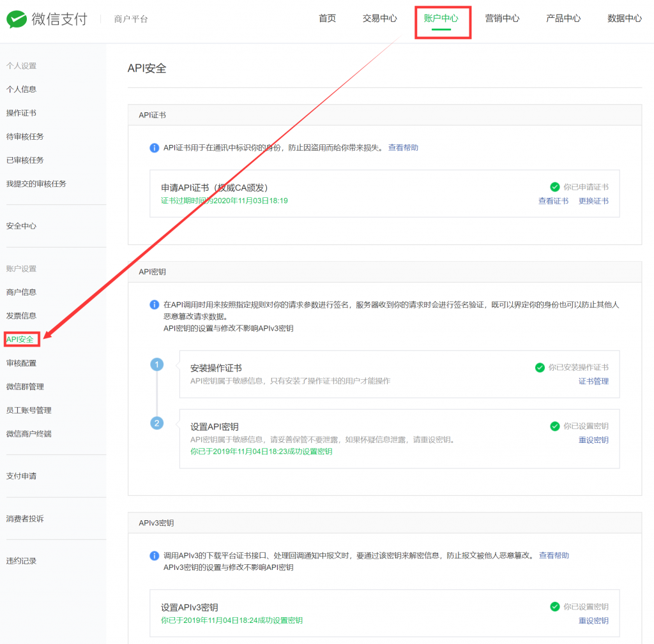
Task: Click 重设密钥 in 设置APIv3密钥 row
Action: (593, 620)
